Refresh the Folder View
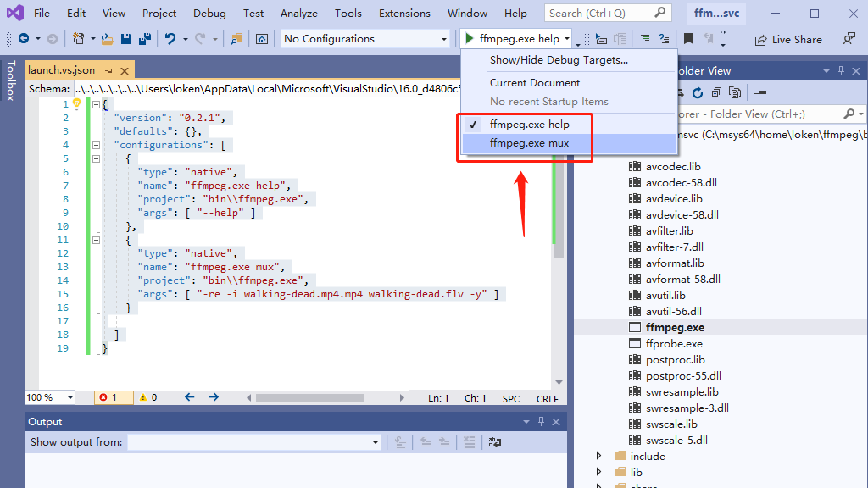 point(698,92)
